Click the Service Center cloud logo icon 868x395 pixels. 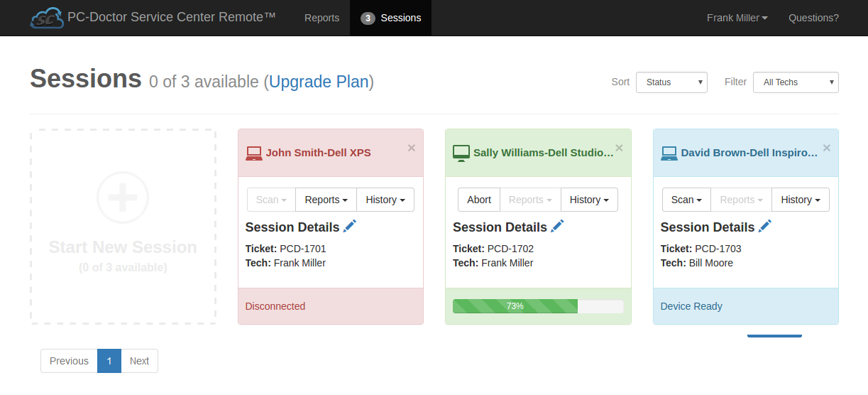(x=48, y=17)
